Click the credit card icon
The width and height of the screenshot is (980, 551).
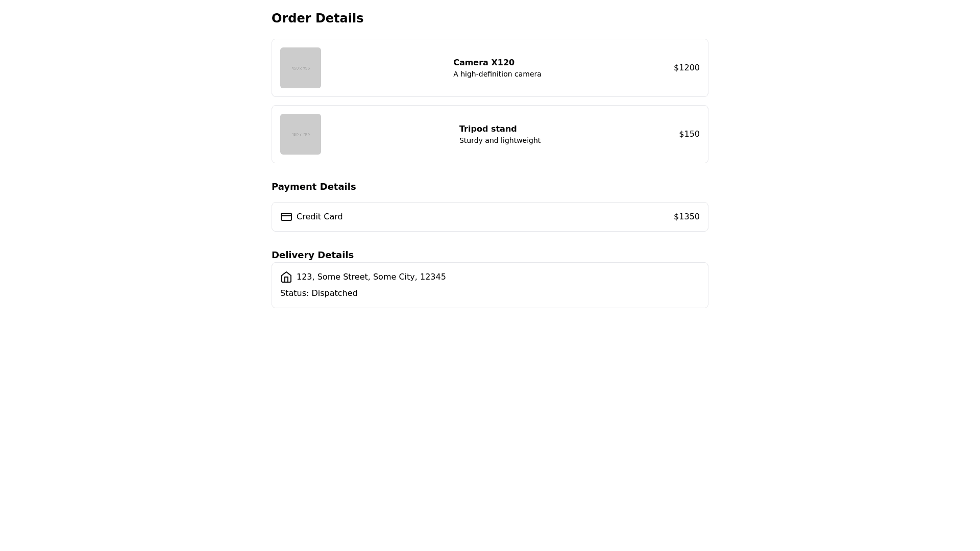point(286,217)
